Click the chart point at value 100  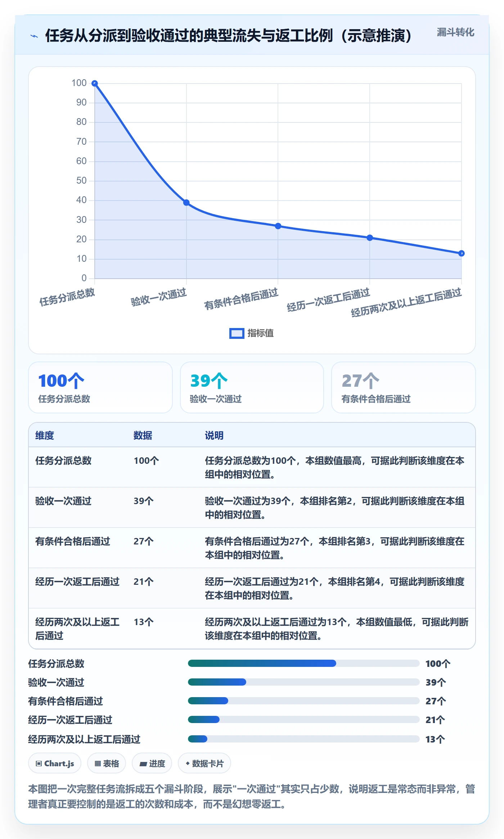[95, 84]
